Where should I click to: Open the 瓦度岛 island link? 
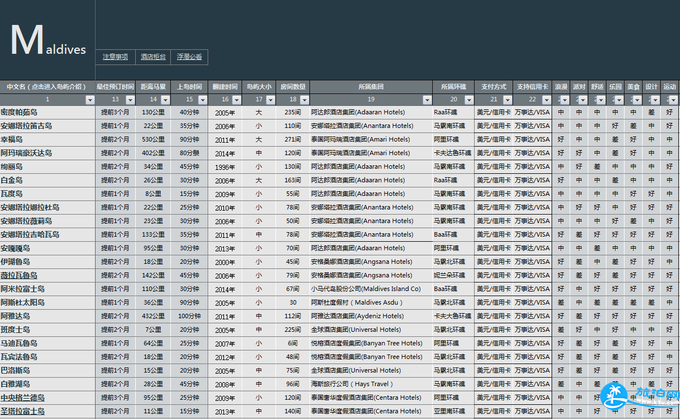(x=12, y=193)
